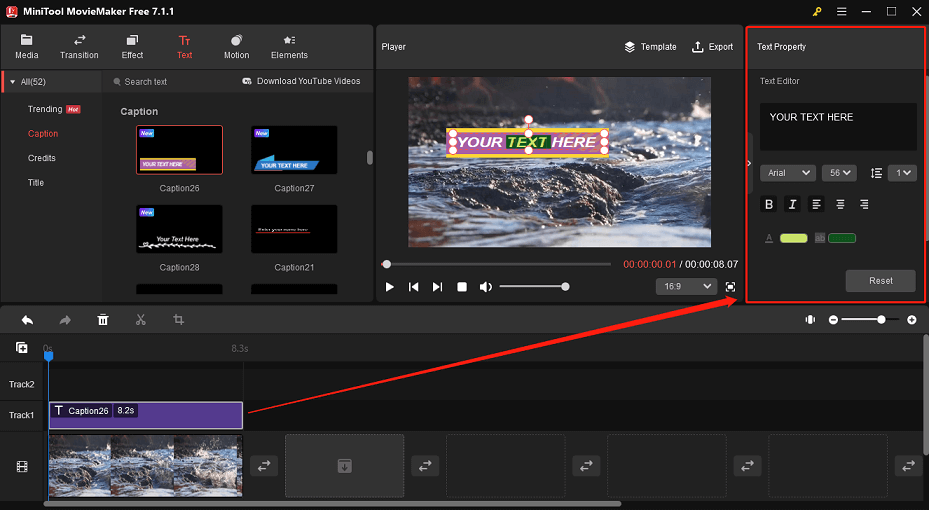The height and width of the screenshot is (510, 929).
Task: Select the video clip on the timeline
Action: tap(146, 466)
